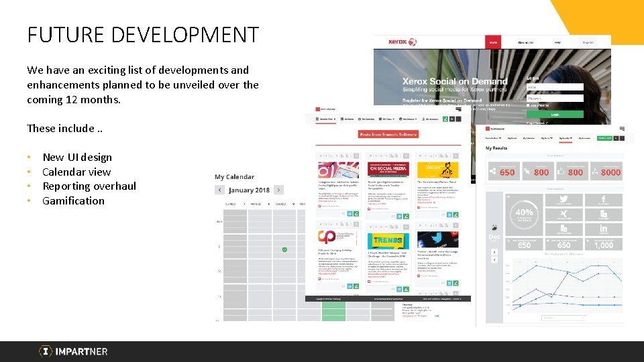This screenshot has width=644, height=362.
Task: Click the 40% circular progress indicator
Action: click(524, 215)
